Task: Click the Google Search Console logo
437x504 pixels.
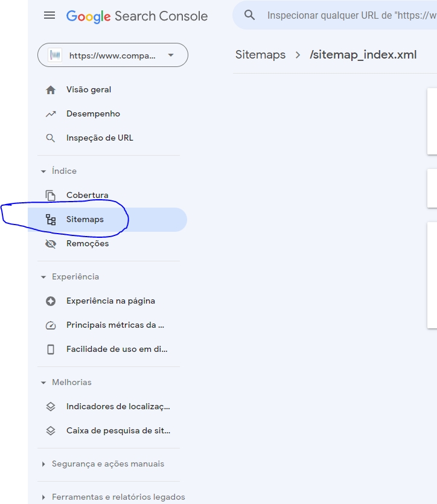Action: [x=137, y=16]
